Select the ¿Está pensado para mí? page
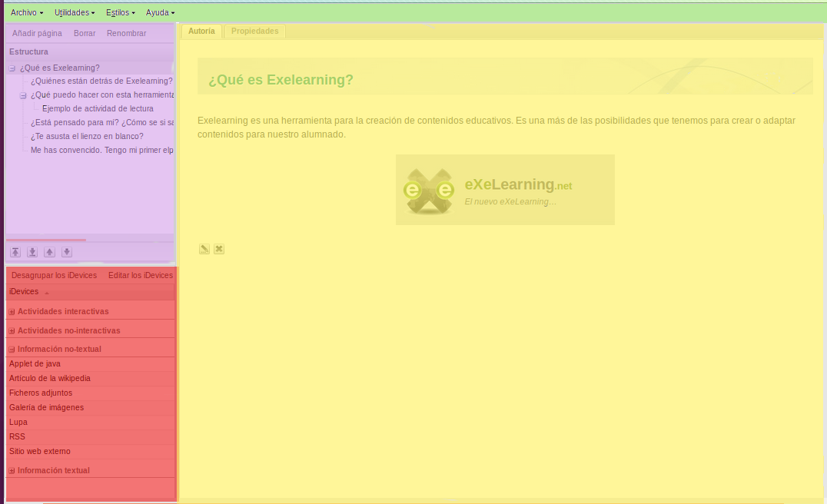Viewport: 827px width, 504px height. coord(102,122)
